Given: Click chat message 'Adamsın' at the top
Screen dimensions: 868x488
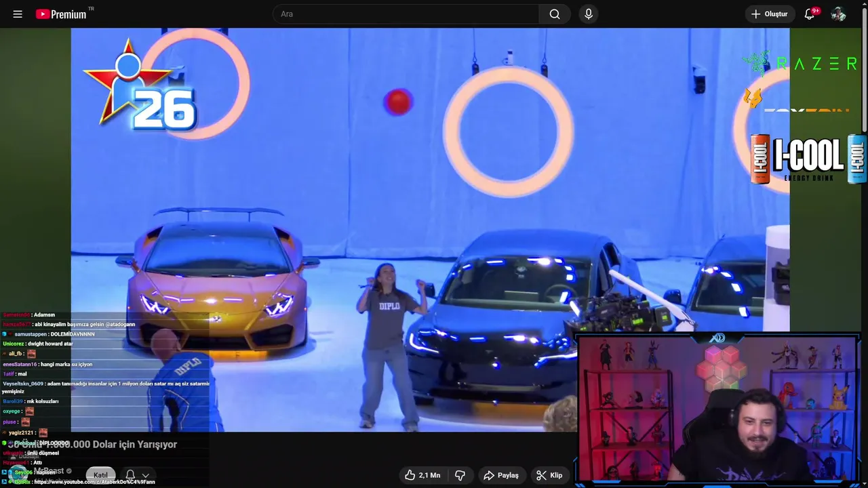Looking at the screenshot, I should tap(44, 314).
